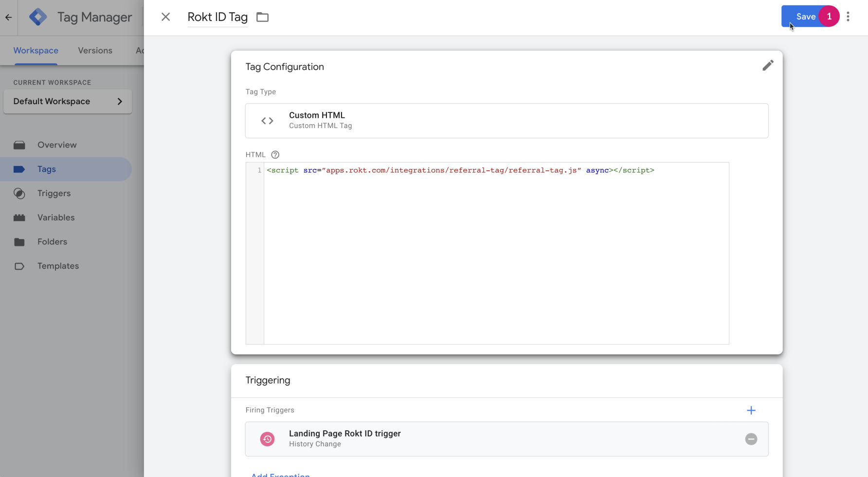
Task: Open the Overview section
Action: tap(66, 145)
